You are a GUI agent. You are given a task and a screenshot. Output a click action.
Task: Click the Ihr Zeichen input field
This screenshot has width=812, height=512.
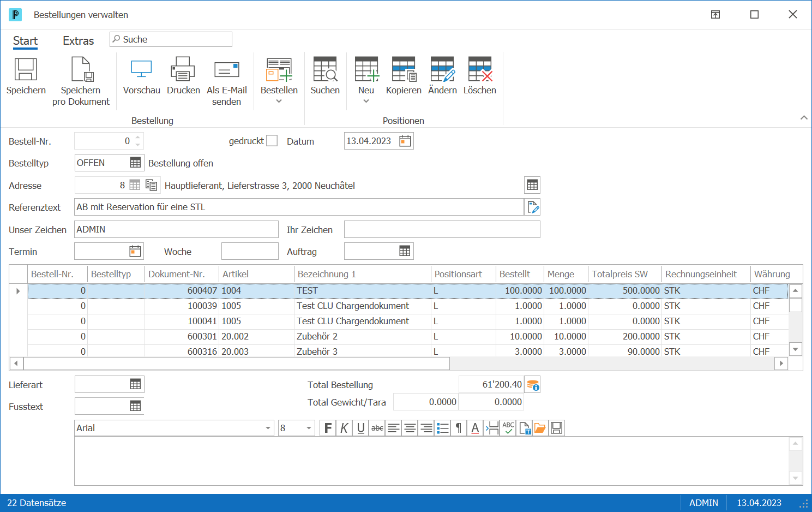point(442,229)
